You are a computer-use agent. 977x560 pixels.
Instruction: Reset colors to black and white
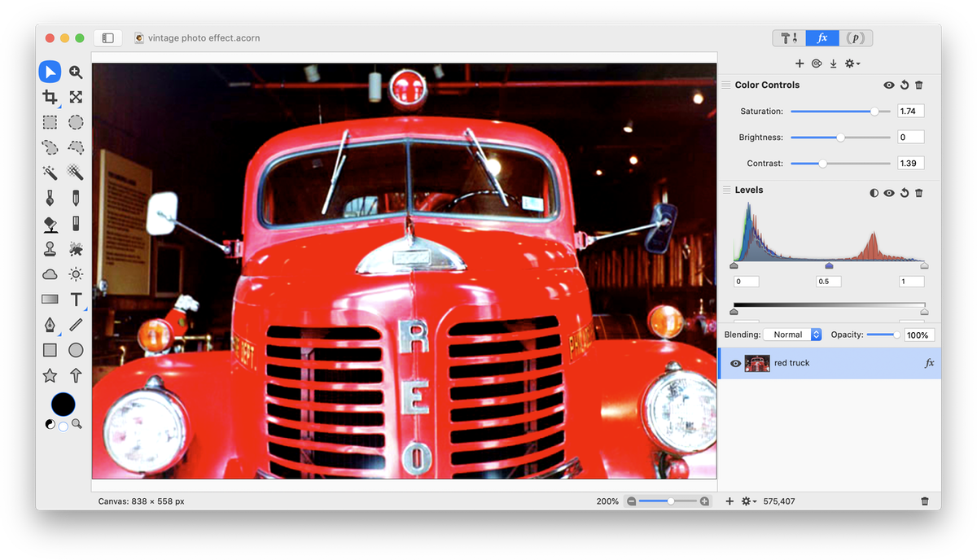pyautogui.click(x=49, y=424)
